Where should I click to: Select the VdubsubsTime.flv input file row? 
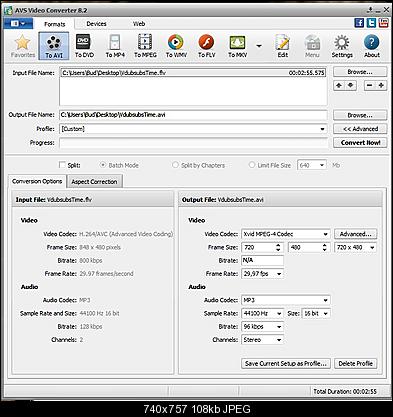point(193,72)
